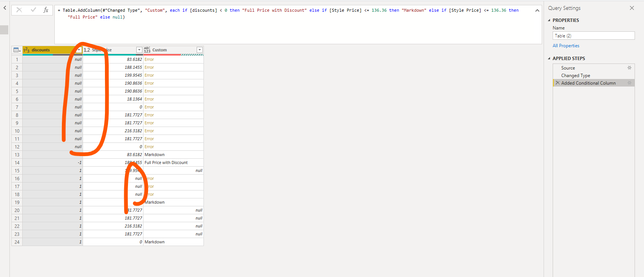Confirm formula with the checkmark icon
Viewport: 644px width, 277px height.
click(x=33, y=10)
